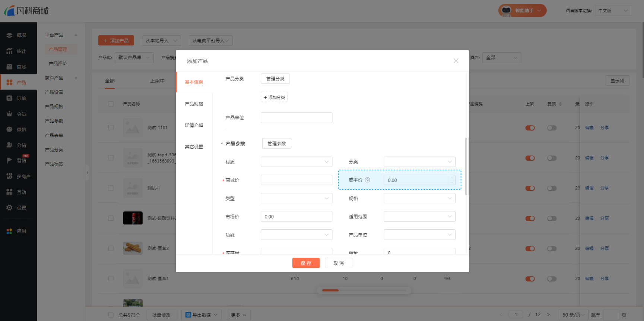644x321 pixels.
Task: Open 产品评价 in the submenu
Action: pyautogui.click(x=58, y=64)
